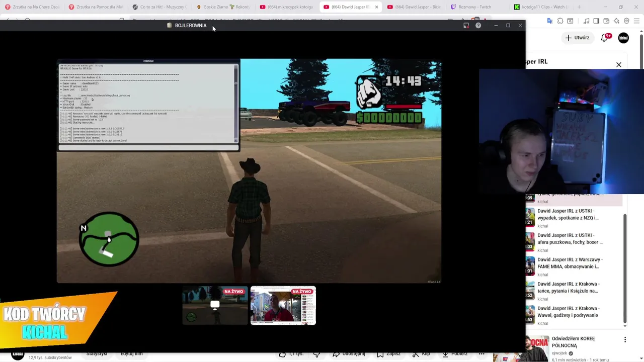This screenshot has width=644, height=362.
Task: Select the left live GTA stream thumbnail
Action: click(215, 306)
